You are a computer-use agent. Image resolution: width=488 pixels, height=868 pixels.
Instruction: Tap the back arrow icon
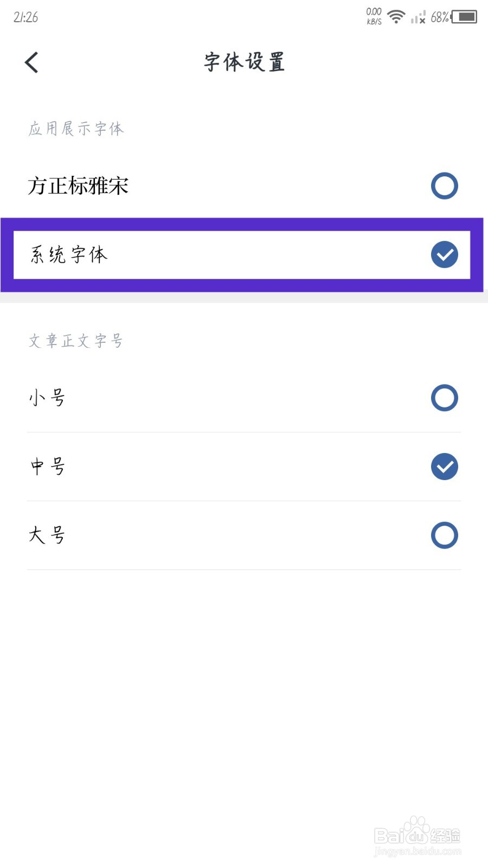click(32, 62)
